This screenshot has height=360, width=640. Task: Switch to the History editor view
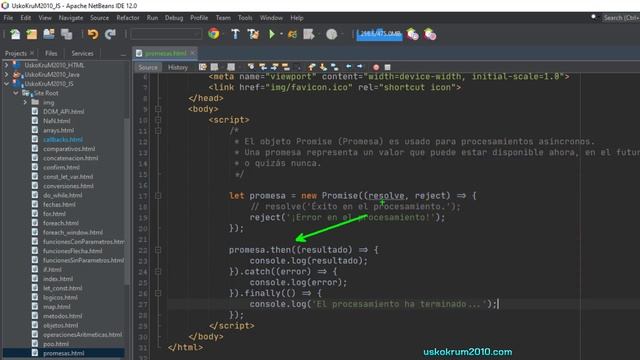pos(178,67)
